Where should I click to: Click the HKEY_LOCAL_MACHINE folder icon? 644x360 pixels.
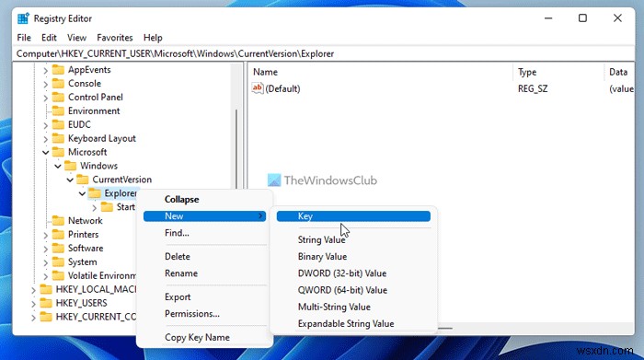point(46,289)
